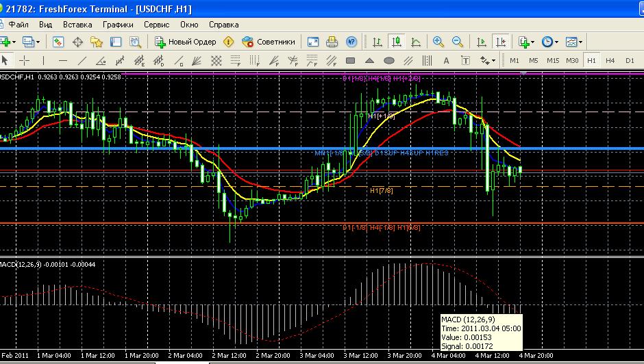The image size is (644, 364).
Task: Click the Zoom Out magnifier icon
Action: pos(457,42)
